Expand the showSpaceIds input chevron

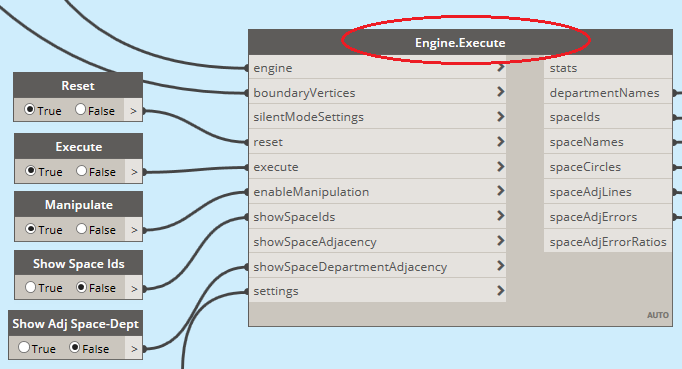pos(501,216)
